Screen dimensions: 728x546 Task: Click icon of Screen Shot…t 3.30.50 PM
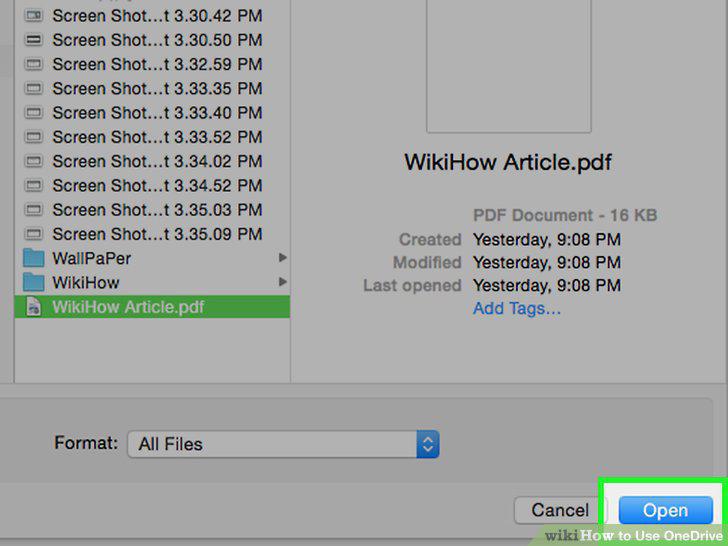point(33,39)
